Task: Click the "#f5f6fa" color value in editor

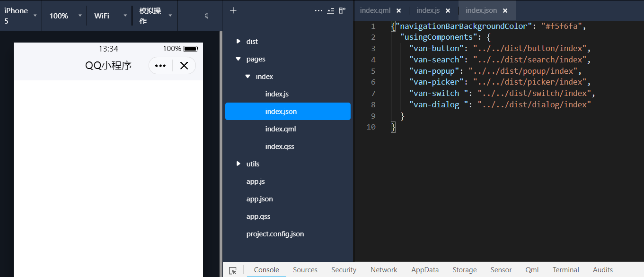Action: pyautogui.click(x=561, y=26)
